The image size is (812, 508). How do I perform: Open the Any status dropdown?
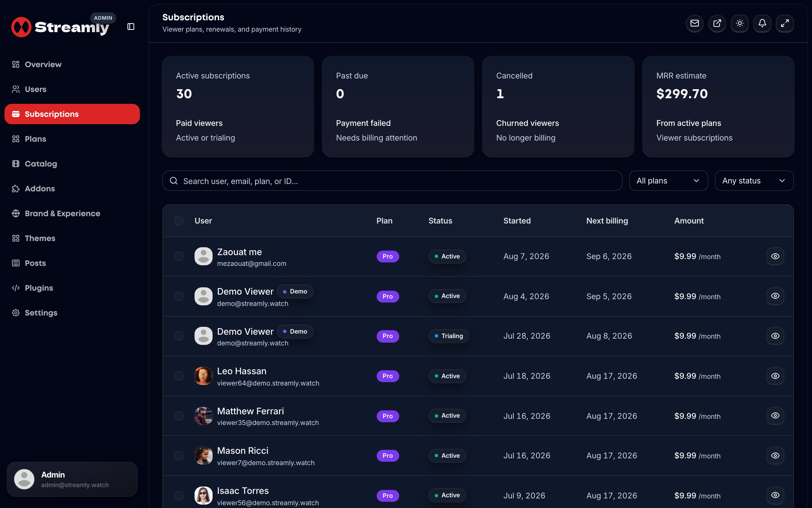[754, 181]
